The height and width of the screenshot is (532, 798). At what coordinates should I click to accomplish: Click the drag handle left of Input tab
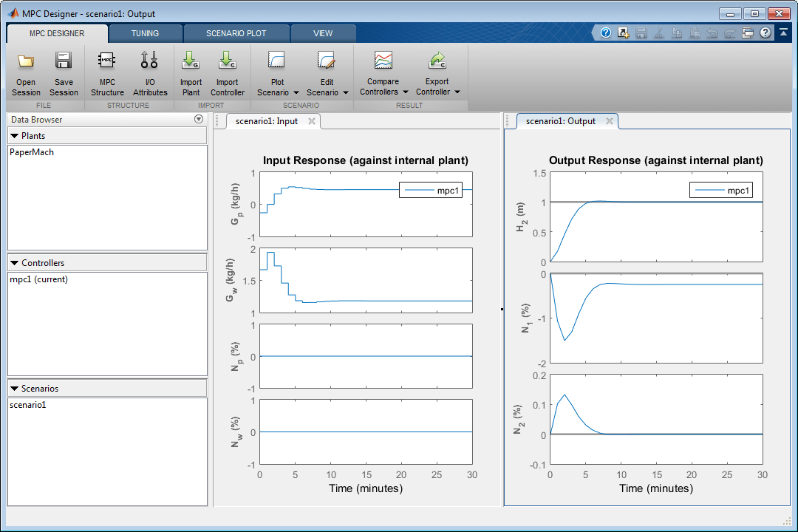point(217,121)
